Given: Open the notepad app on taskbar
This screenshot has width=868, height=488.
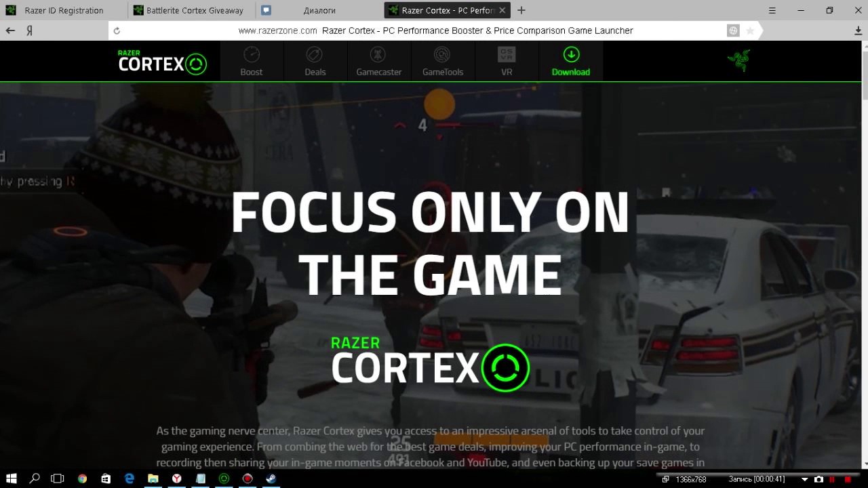Looking at the screenshot, I should pos(200,479).
